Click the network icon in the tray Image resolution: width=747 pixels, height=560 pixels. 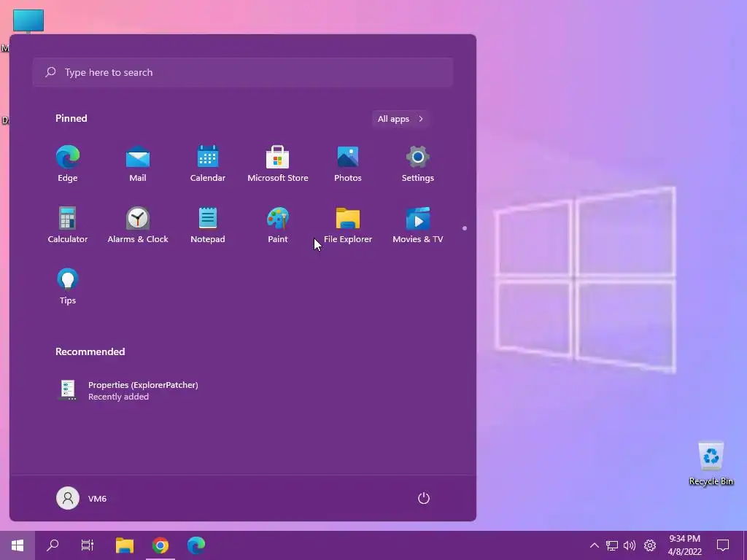[612, 545]
